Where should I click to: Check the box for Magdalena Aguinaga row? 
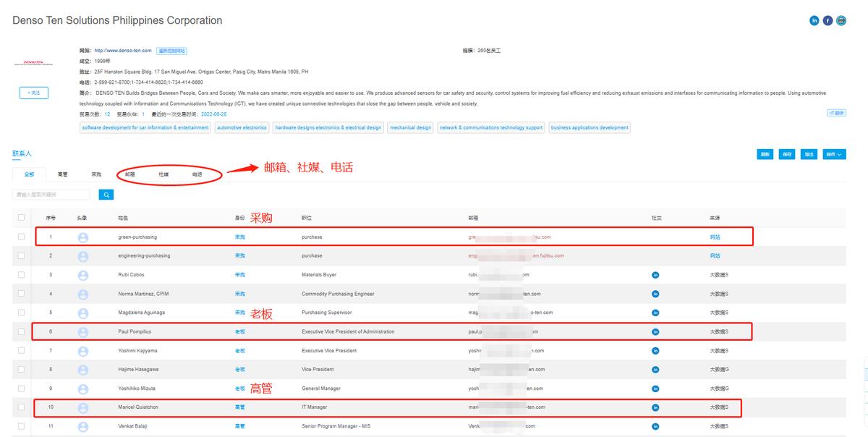click(x=21, y=313)
